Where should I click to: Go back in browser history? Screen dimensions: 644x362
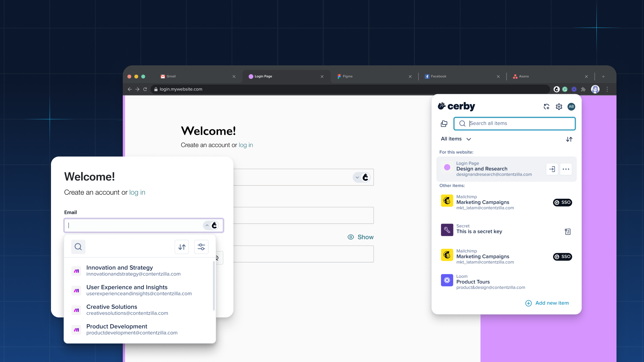click(x=130, y=89)
